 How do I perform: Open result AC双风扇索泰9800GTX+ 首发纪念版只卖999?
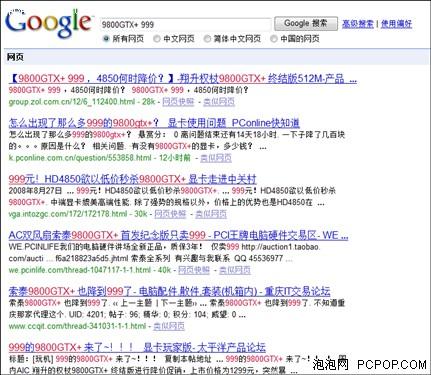(178, 235)
